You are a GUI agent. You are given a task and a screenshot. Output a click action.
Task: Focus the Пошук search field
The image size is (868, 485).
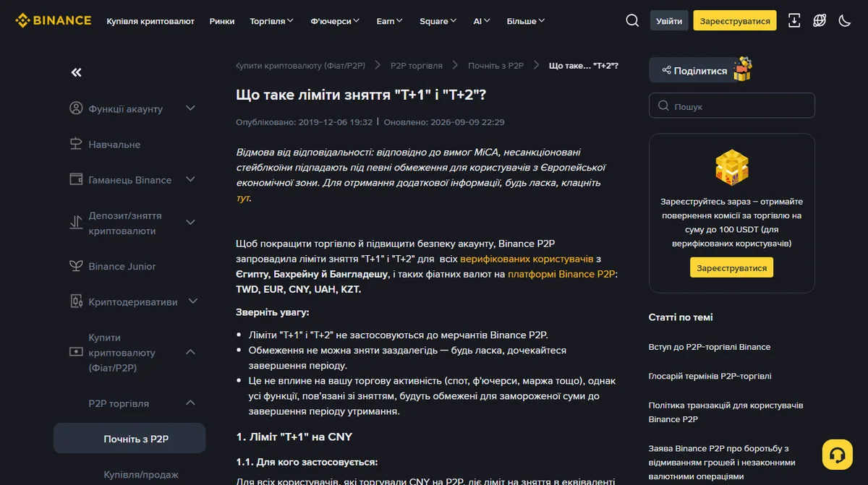pos(731,106)
